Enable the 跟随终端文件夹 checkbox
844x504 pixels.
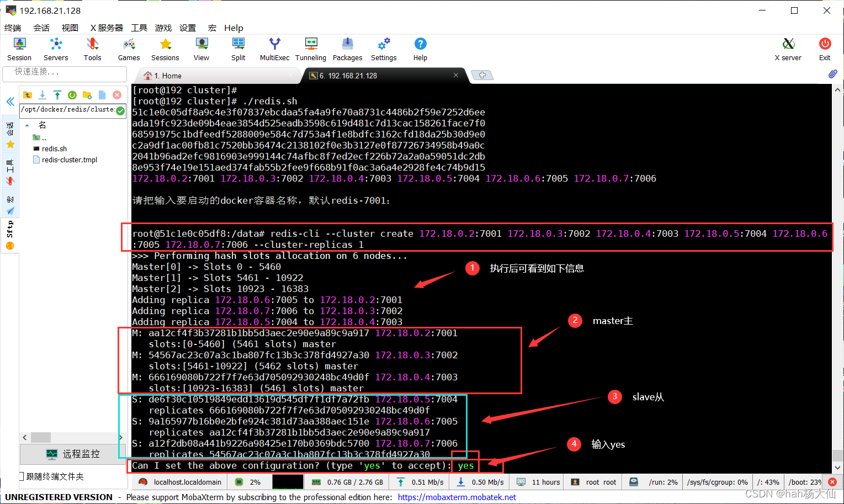(x=21, y=475)
